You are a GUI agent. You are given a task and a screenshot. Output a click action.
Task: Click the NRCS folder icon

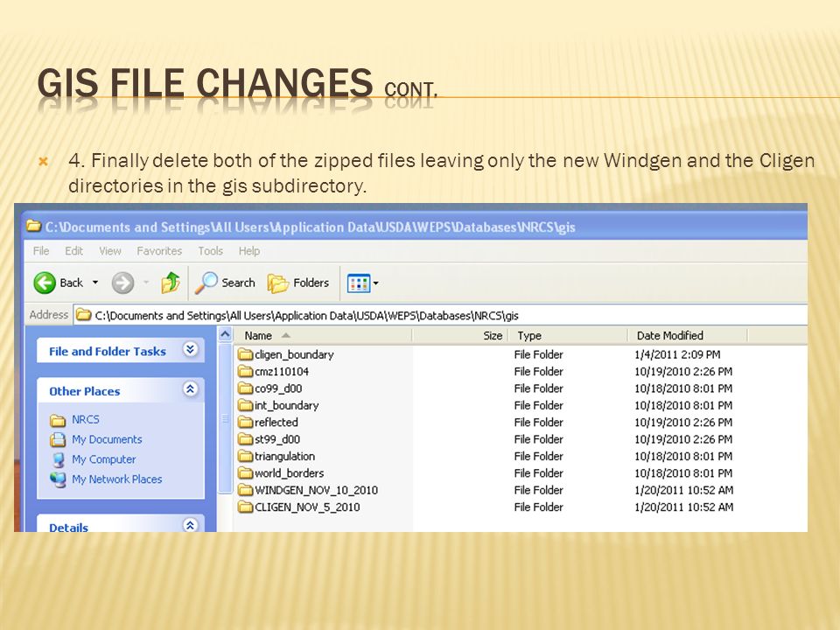pyautogui.click(x=58, y=420)
